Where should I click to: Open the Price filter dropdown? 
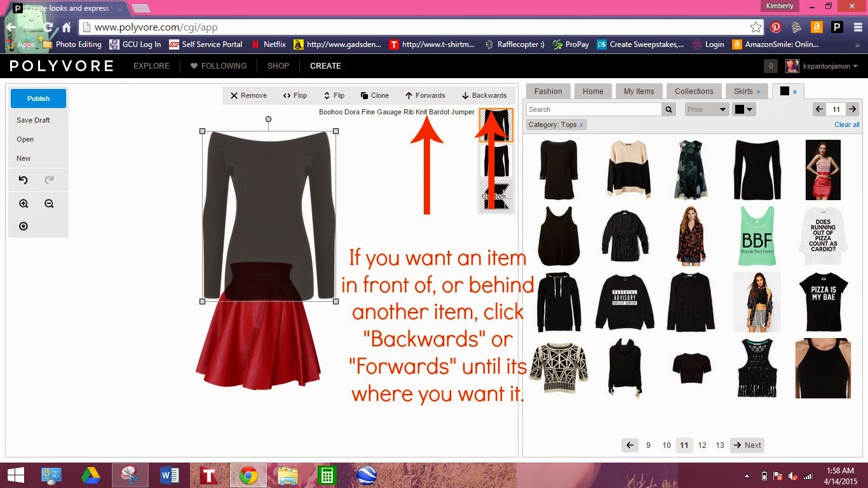[705, 109]
